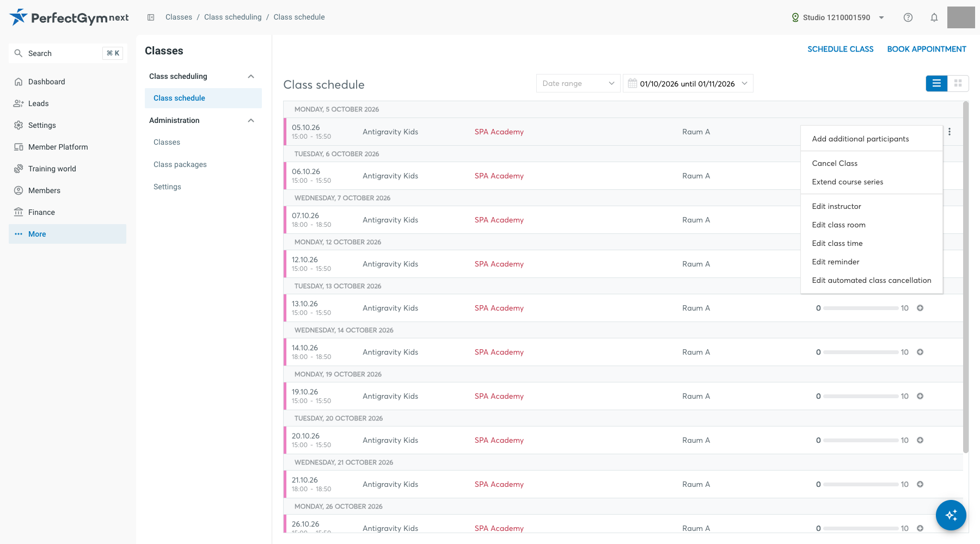Click the calendar icon in date picker

coord(632,83)
